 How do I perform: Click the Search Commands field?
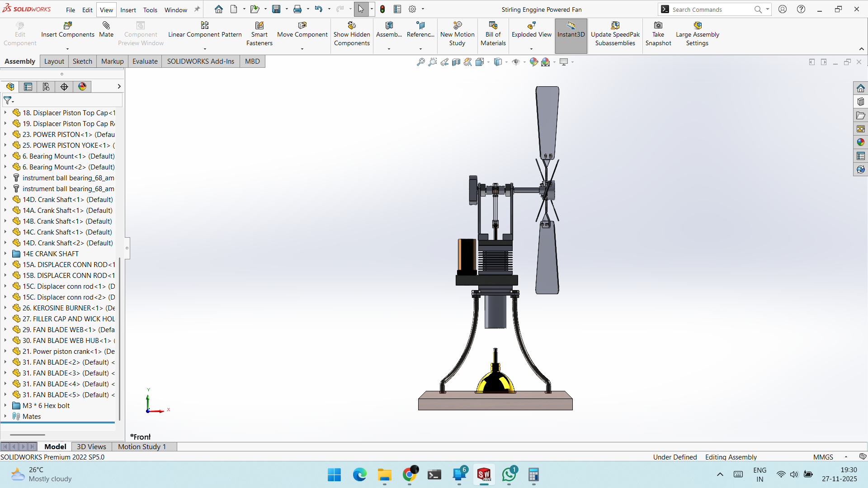(710, 9)
